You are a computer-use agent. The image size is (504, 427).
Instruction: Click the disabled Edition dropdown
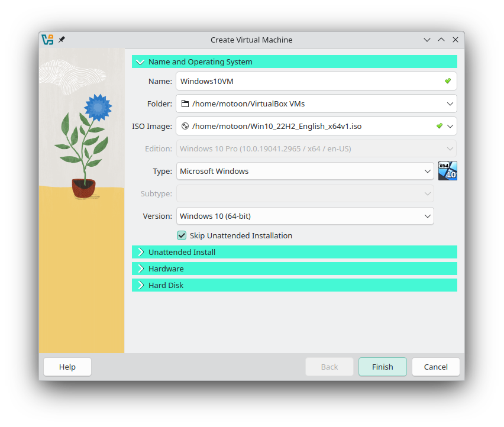(x=316, y=149)
